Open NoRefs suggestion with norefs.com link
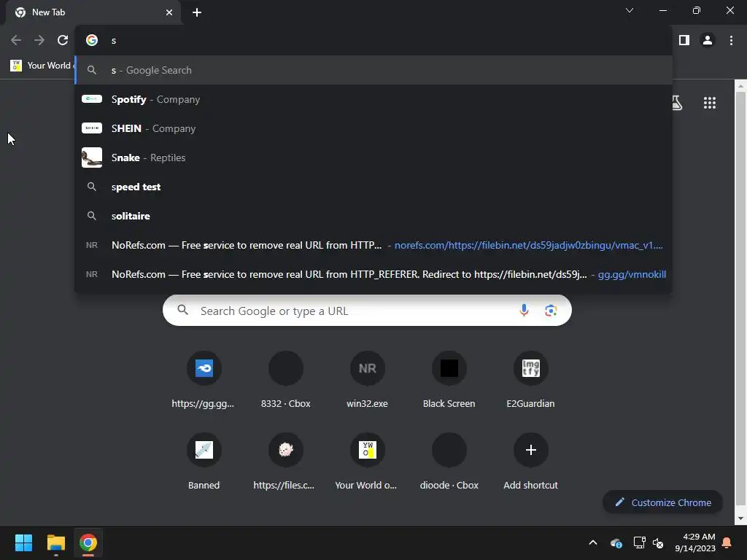 [373, 245]
